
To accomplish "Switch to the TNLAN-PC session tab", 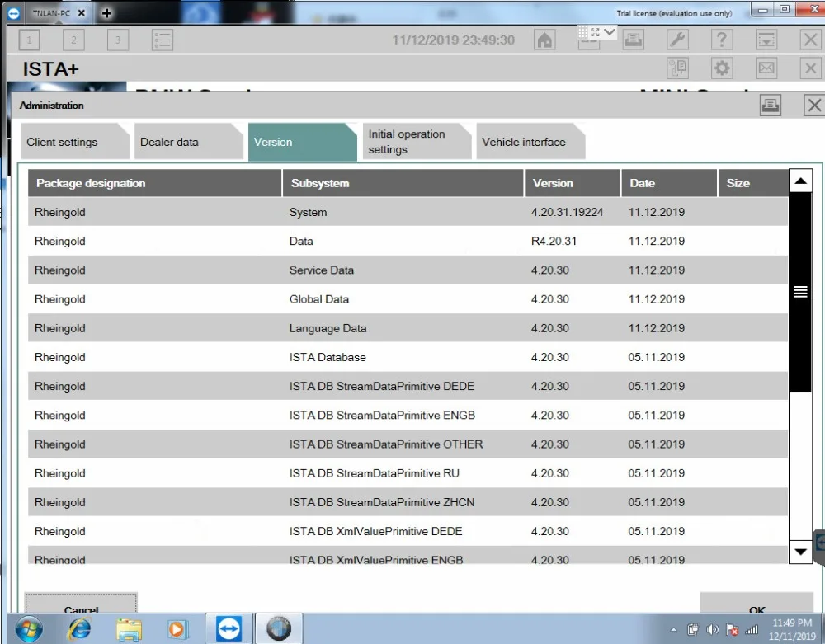I will point(51,13).
